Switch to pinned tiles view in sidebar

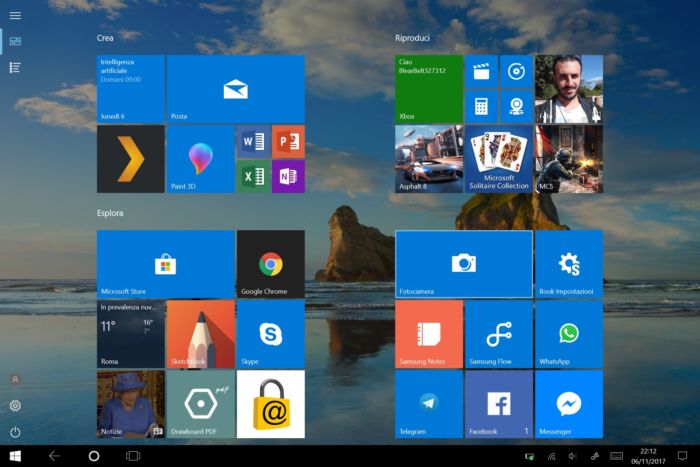click(15, 41)
